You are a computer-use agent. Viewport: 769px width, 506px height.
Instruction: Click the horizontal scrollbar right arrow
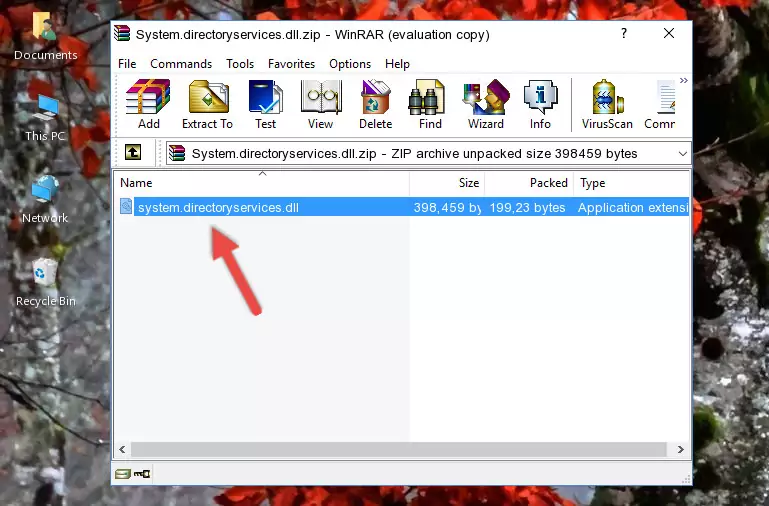pos(681,449)
